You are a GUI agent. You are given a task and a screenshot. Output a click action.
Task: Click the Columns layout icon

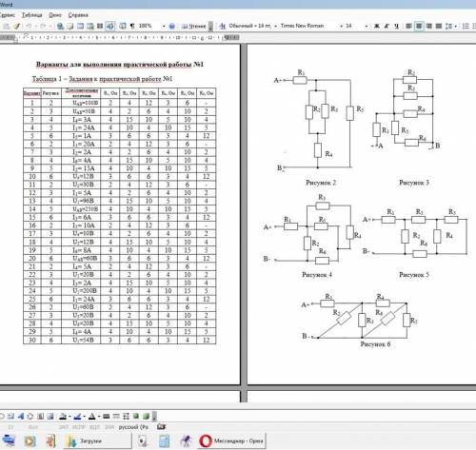pos(100,26)
